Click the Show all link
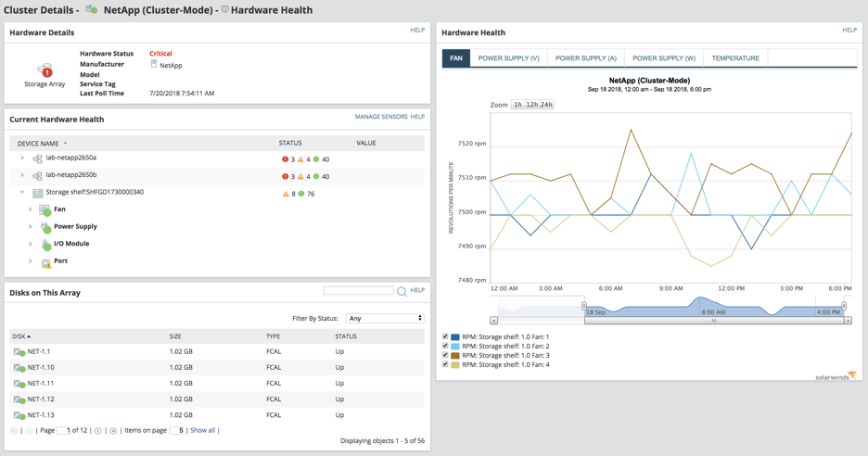Viewport: 868px width, 456px height. [x=202, y=431]
